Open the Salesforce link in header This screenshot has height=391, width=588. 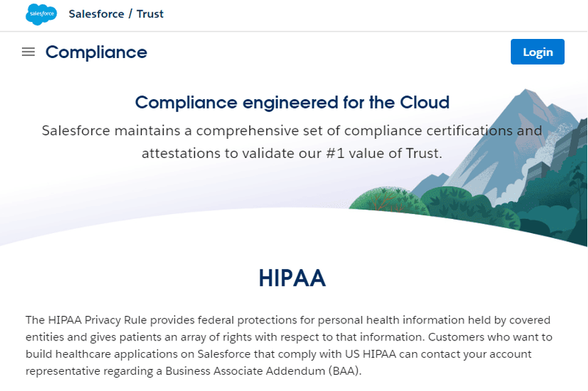coord(96,14)
